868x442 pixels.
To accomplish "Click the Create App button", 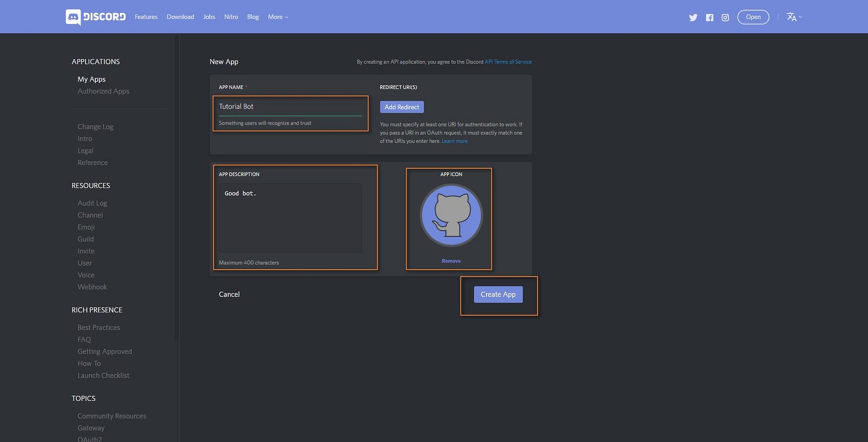I will [498, 295].
